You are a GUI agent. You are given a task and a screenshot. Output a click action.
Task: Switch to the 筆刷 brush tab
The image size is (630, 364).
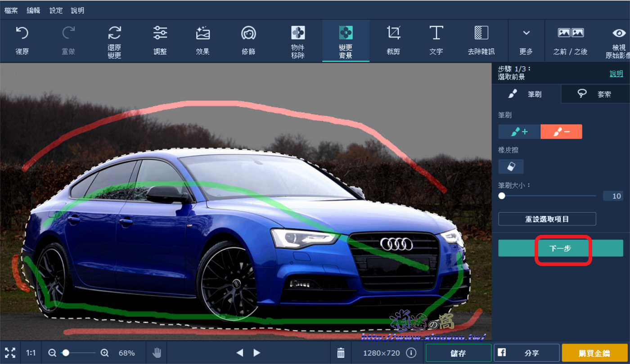pos(526,94)
